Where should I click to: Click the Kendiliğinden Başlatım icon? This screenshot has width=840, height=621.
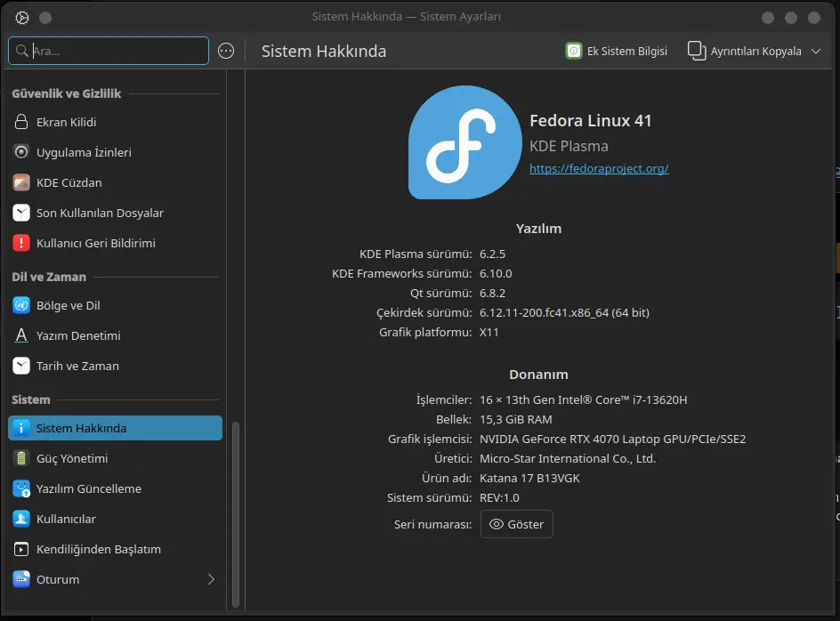point(20,549)
